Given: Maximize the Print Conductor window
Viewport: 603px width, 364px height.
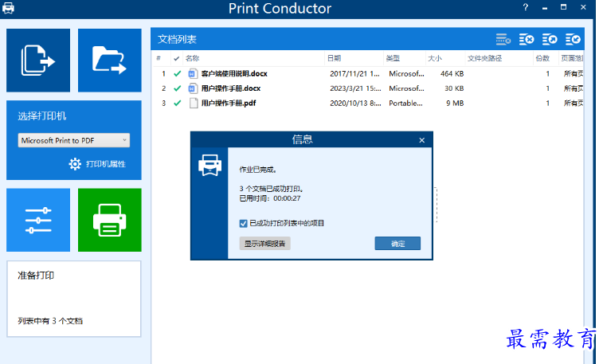Looking at the screenshot, I should 563,7.
